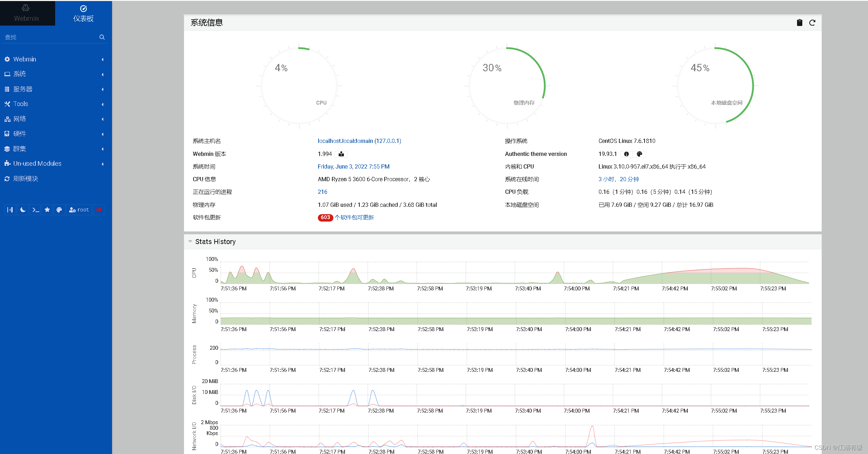Refresh system information with the reload icon
This screenshot has width=868, height=454.
[x=812, y=23]
